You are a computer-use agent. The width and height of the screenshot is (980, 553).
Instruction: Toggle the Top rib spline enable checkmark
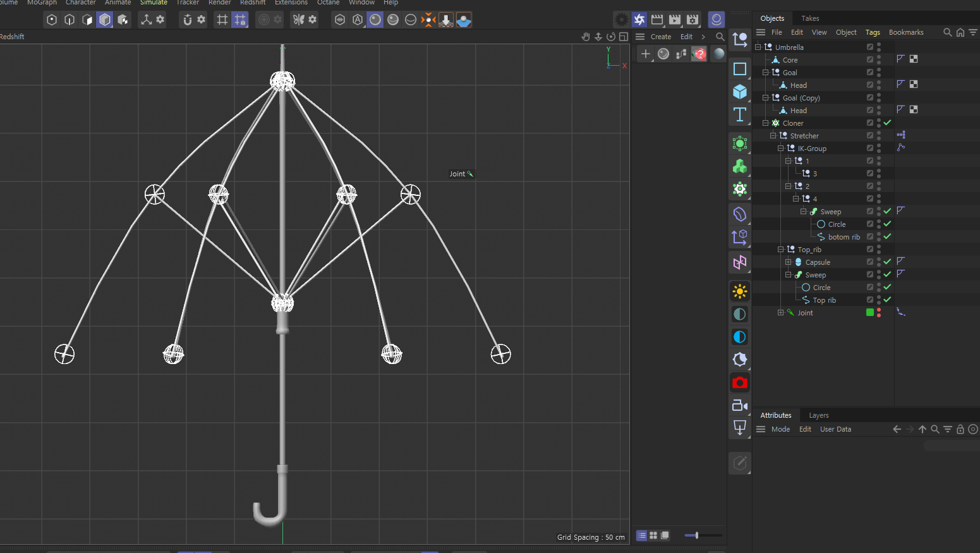coord(887,300)
